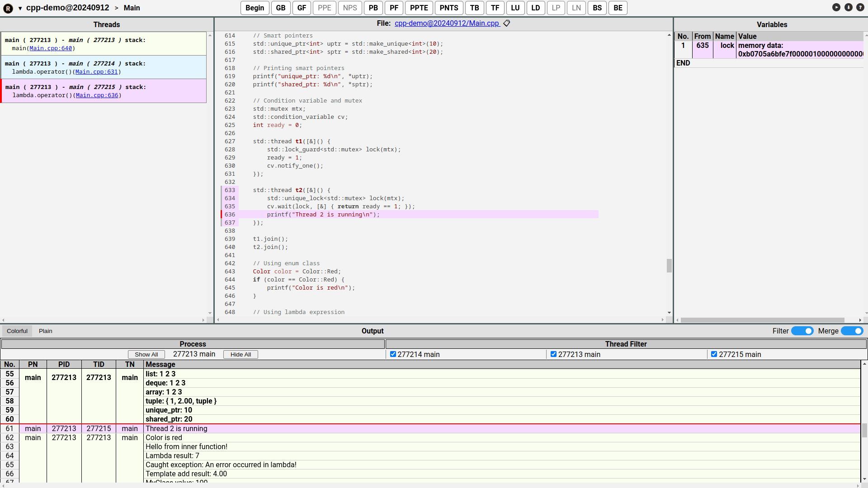Click the output table vertical scrollbar thumb

click(864, 430)
